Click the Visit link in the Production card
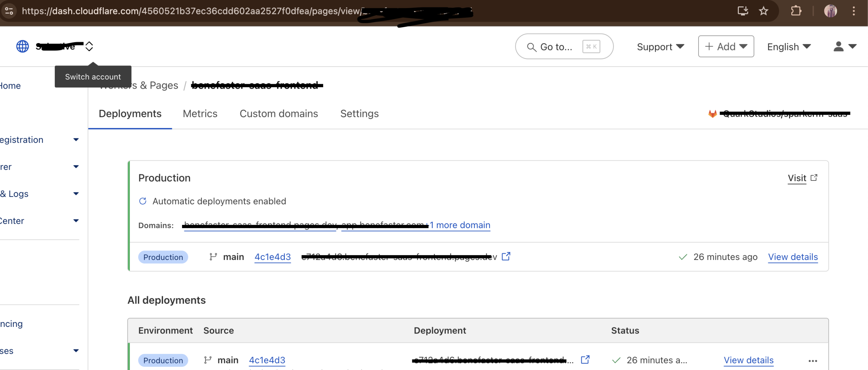 coord(797,178)
